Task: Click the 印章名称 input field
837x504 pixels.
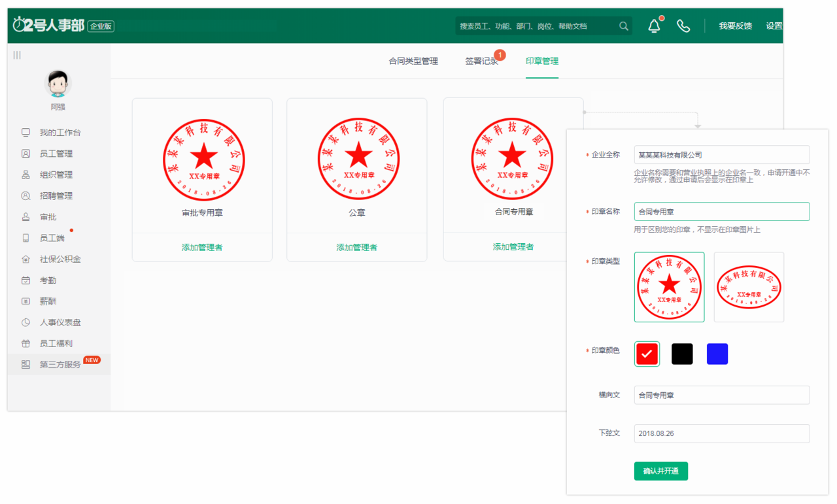Action: click(722, 212)
